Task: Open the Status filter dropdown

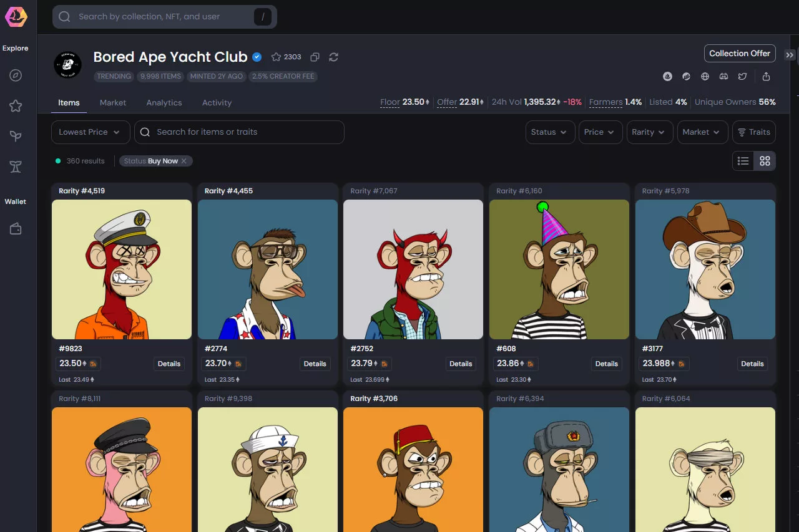Action: coord(550,132)
